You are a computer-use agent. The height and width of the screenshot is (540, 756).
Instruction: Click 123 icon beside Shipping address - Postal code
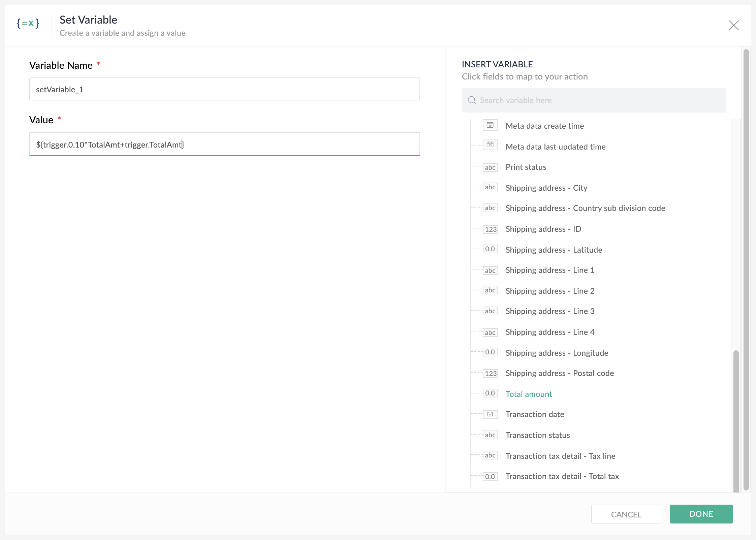[x=490, y=373]
